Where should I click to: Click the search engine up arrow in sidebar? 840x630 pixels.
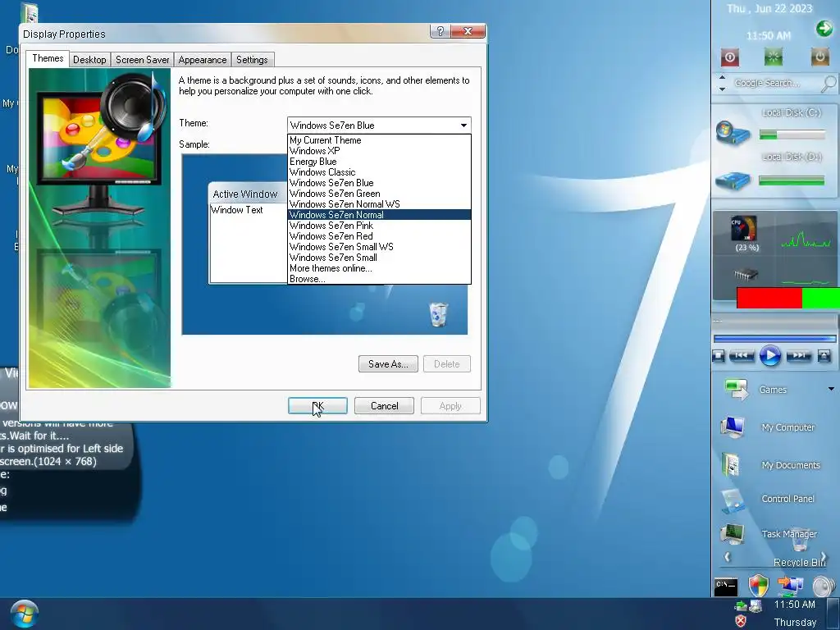click(x=722, y=78)
